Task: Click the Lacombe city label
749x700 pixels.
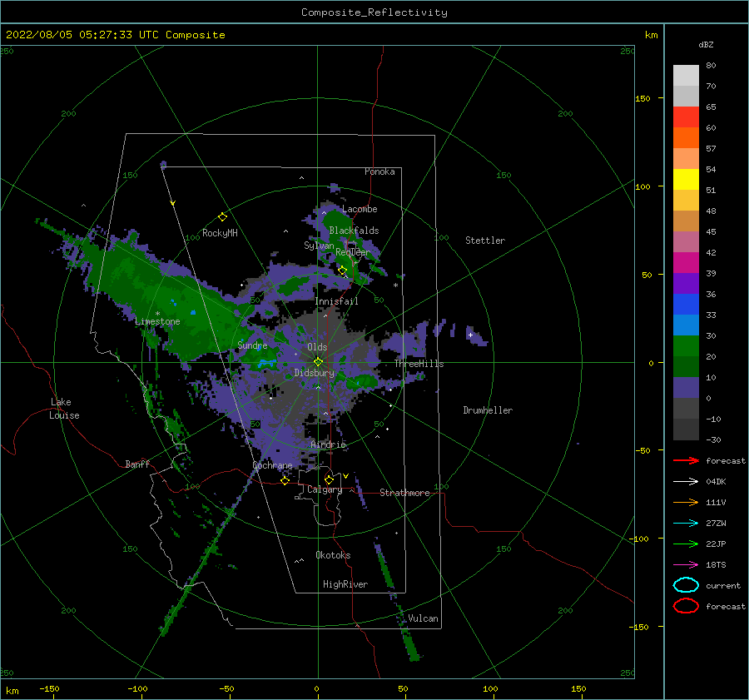Action: click(360, 209)
